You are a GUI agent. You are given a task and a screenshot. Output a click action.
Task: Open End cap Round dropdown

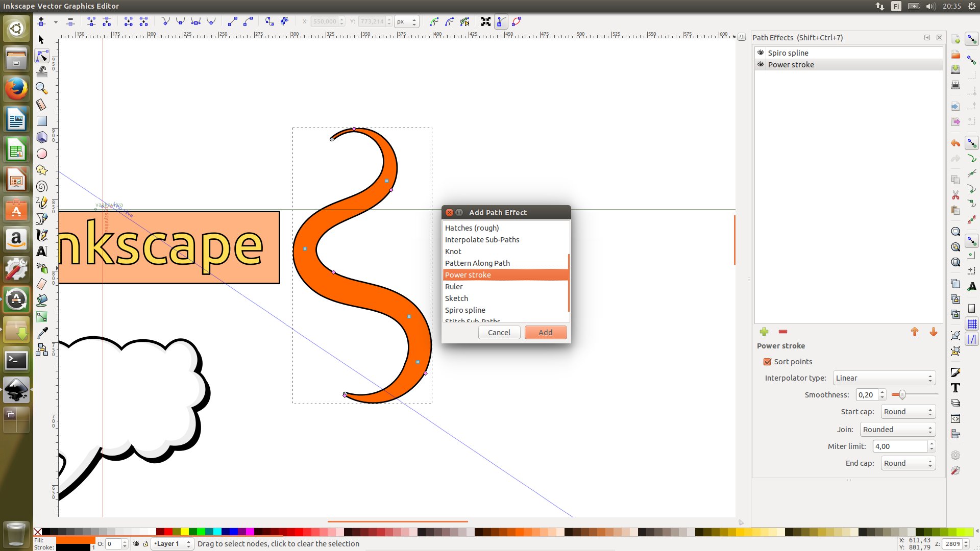tap(908, 463)
